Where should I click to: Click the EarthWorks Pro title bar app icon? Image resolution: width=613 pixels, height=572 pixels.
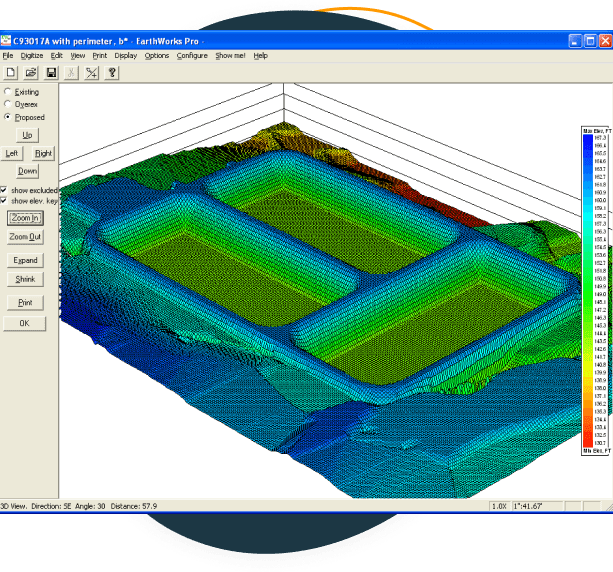click(5, 41)
